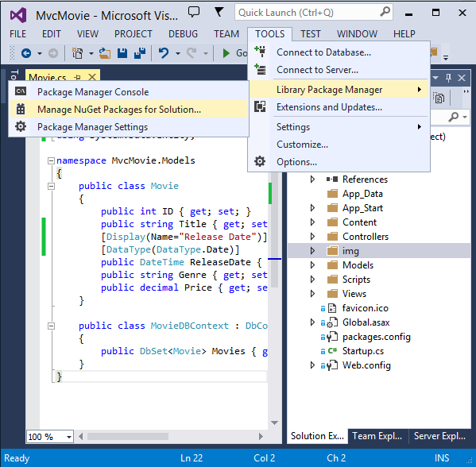Click the Manage NuGet Packages icon
This screenshot has height=467, width=476.
click(x=21, y=109)
